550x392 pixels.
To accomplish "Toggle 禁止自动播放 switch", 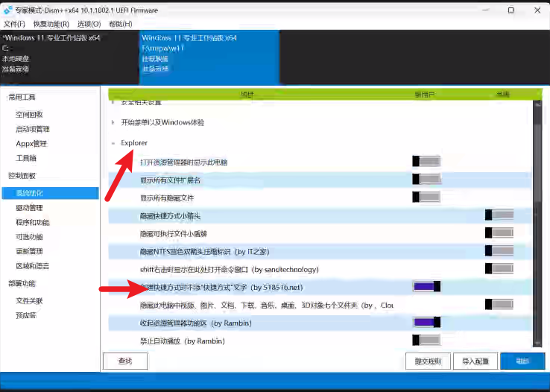I will [426, 341].
